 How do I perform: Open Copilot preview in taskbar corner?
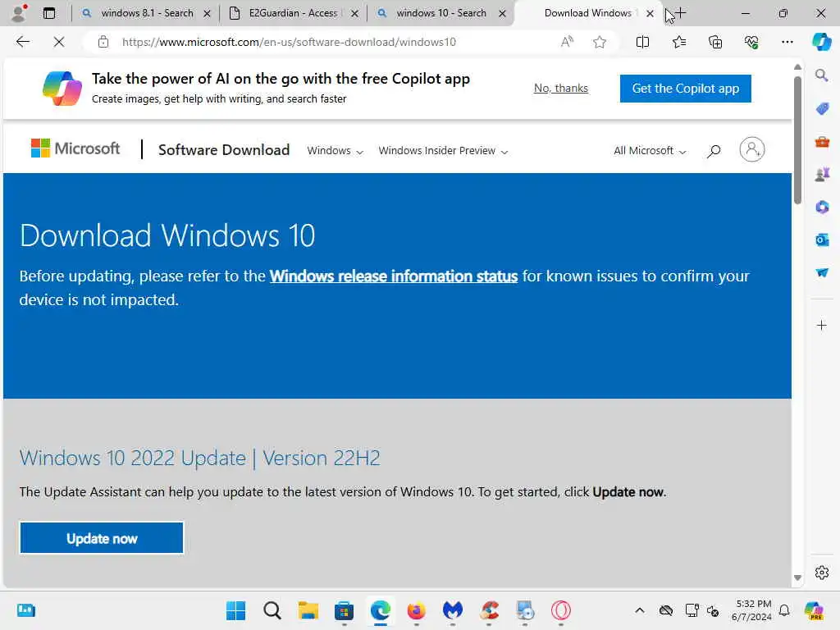(x=813, y=610)
